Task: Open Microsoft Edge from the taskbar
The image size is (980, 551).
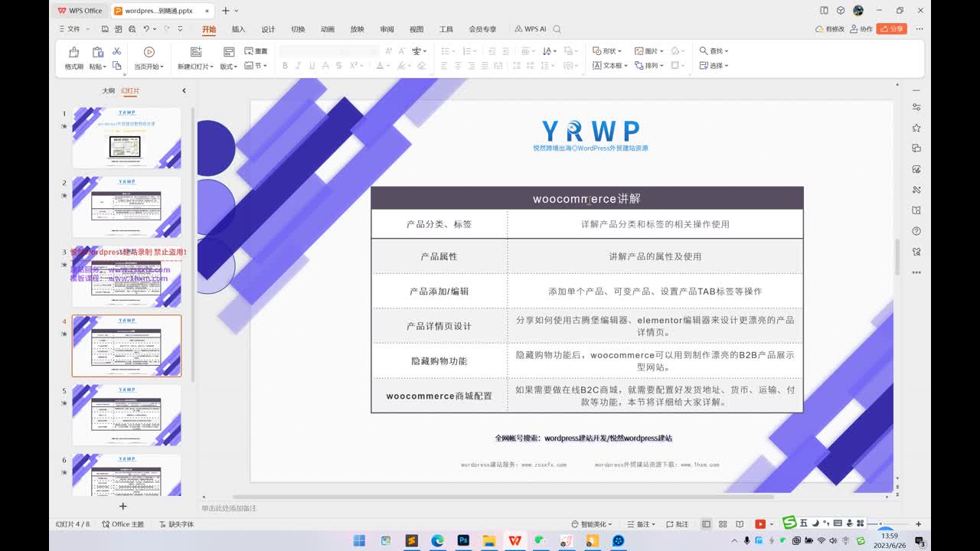Action: tap(437, 540)
